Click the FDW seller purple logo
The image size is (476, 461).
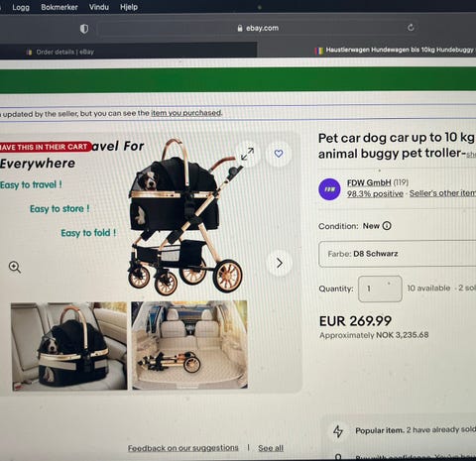(x=329, y=189)
